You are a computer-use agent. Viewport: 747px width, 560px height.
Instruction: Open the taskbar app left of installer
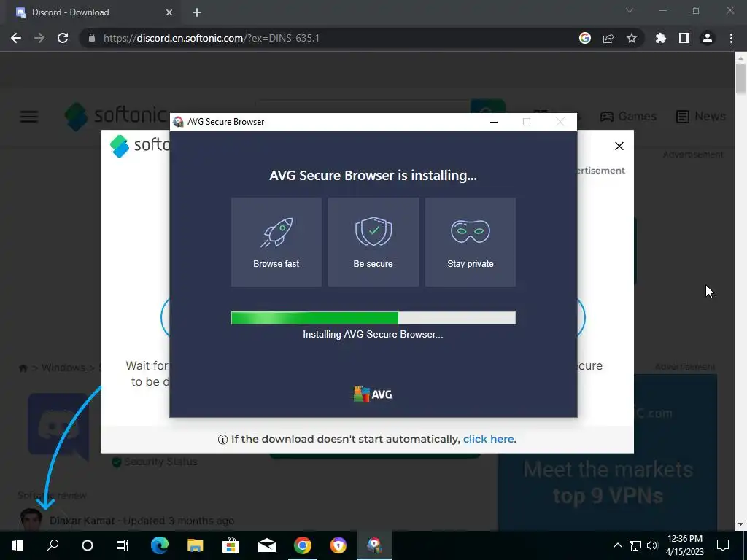pyautogui.click(x=338, y=545)
